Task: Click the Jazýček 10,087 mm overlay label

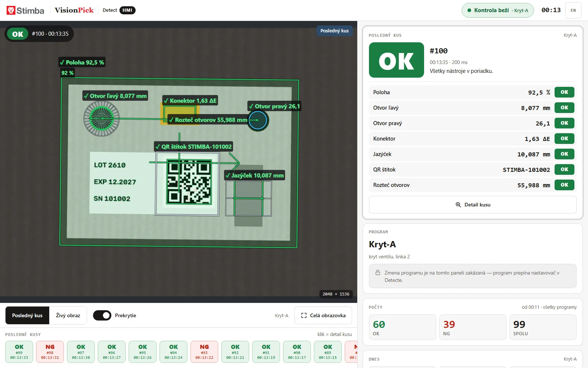Action: pos(255,176)
